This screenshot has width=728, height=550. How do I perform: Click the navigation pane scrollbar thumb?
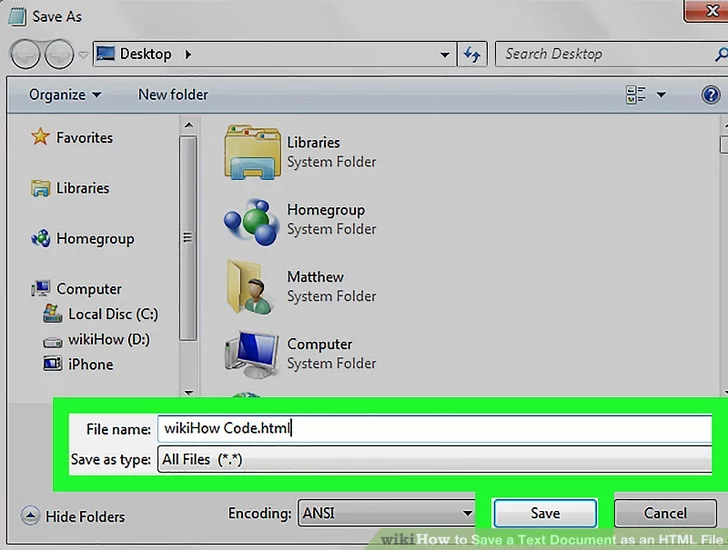[x=188, y=238]
